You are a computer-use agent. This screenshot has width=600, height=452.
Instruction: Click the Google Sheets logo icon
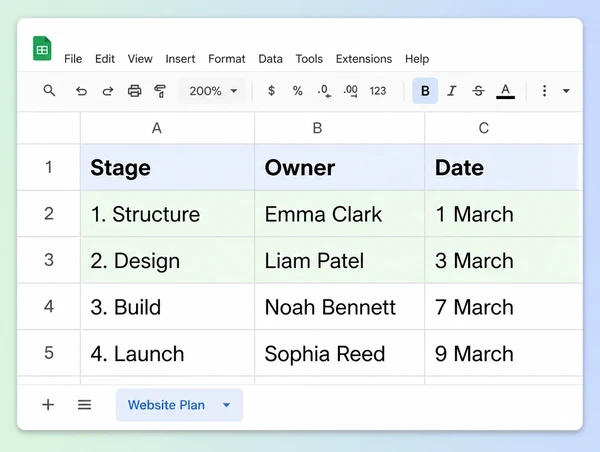click(42, 48)
